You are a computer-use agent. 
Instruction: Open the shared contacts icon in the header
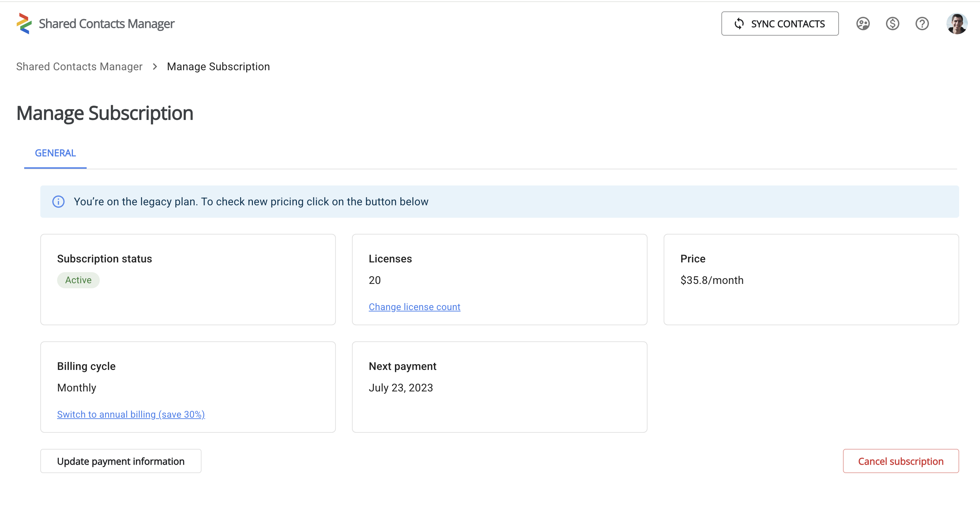(863, 24)
